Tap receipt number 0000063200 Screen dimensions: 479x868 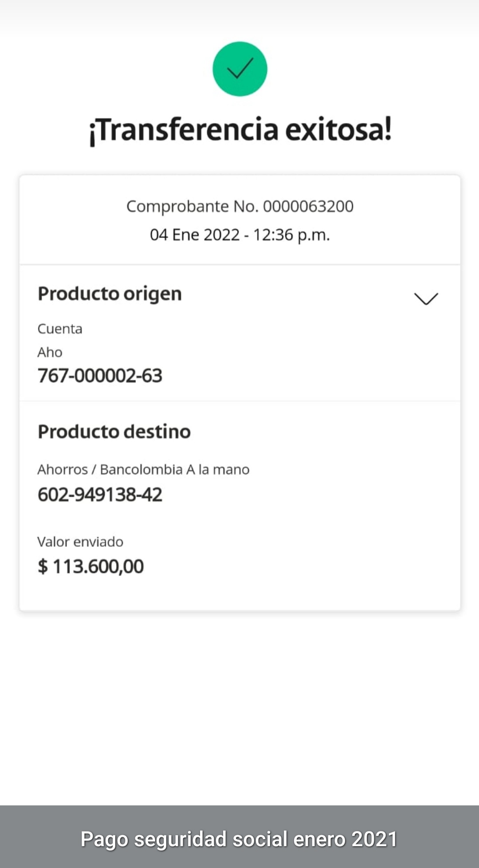(x=308, y=206)
